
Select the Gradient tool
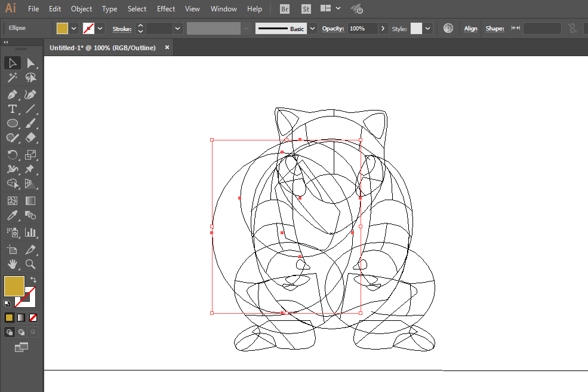click(x=30, y=201)
